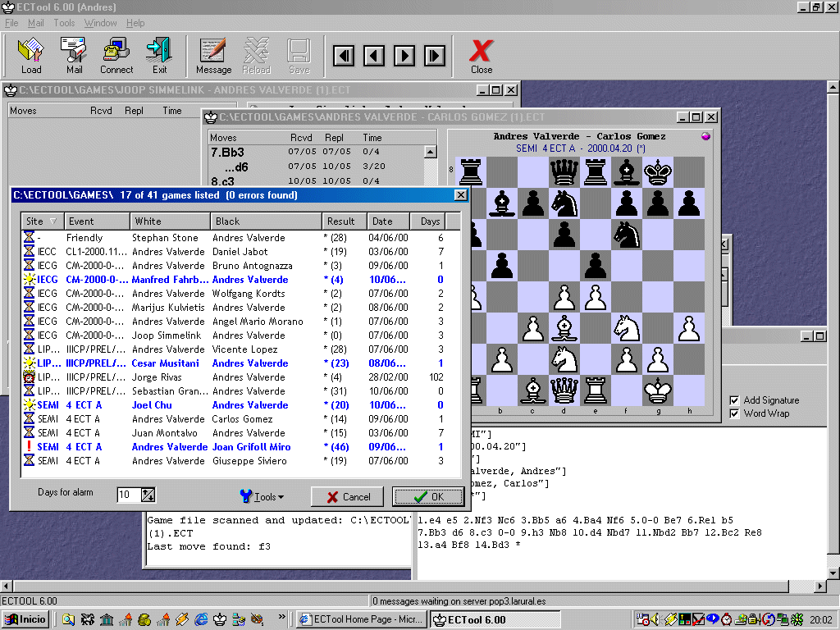Image resolution: width=840 pixels, height=630 pixels.
Task: Click the sun icon on the Cesar Musitani row
Action: [30, 363]
